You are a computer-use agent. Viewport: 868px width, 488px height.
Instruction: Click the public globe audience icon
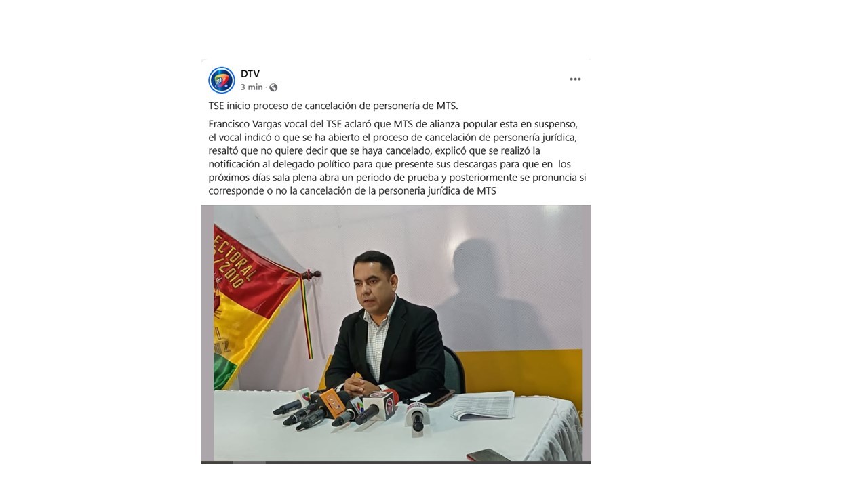pos(273,87)
